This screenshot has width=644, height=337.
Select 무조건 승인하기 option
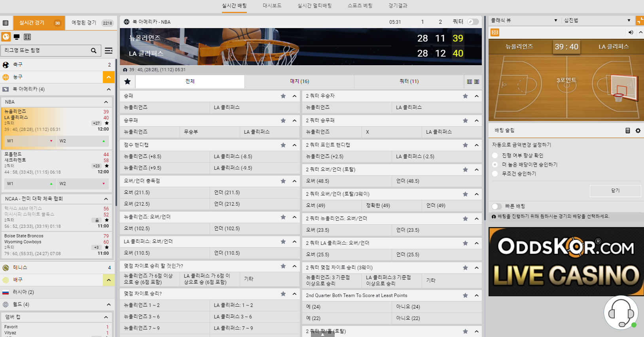tap(495, 174)
